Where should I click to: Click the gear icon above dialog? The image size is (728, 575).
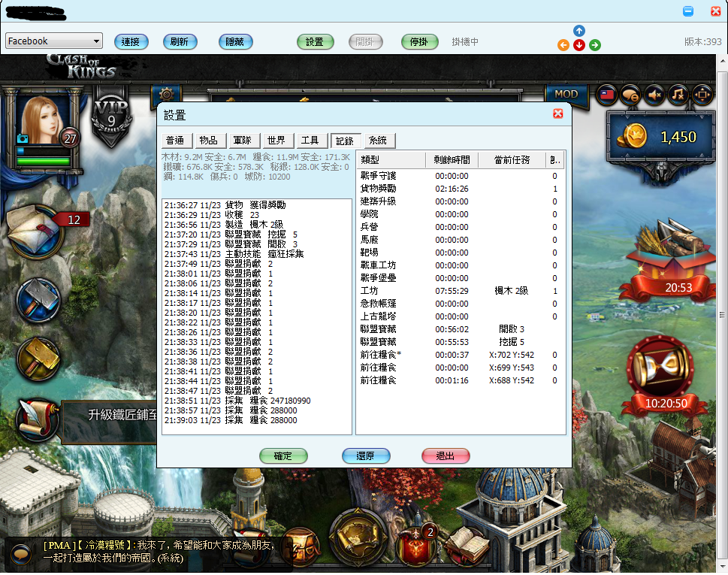coord(167,94)
